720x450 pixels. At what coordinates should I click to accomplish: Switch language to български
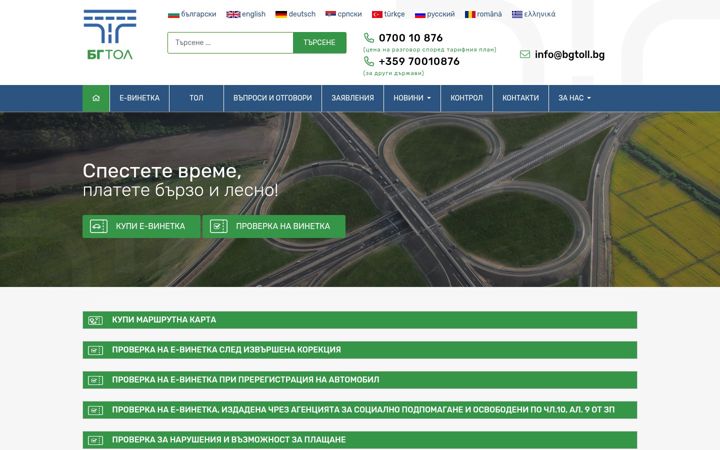[198, 14]
